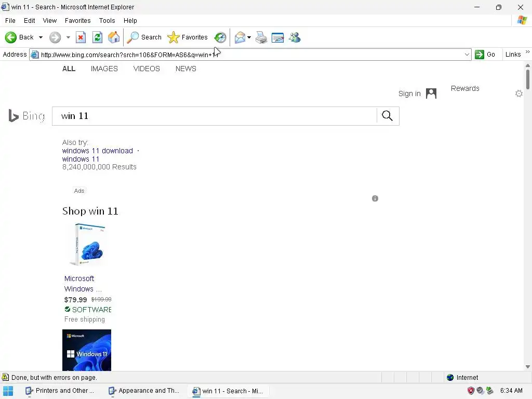Open the View menu

(x=49, y=21)
